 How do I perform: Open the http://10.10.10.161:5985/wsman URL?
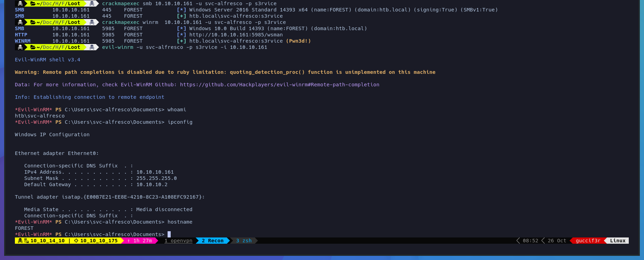tap(236, 35)
